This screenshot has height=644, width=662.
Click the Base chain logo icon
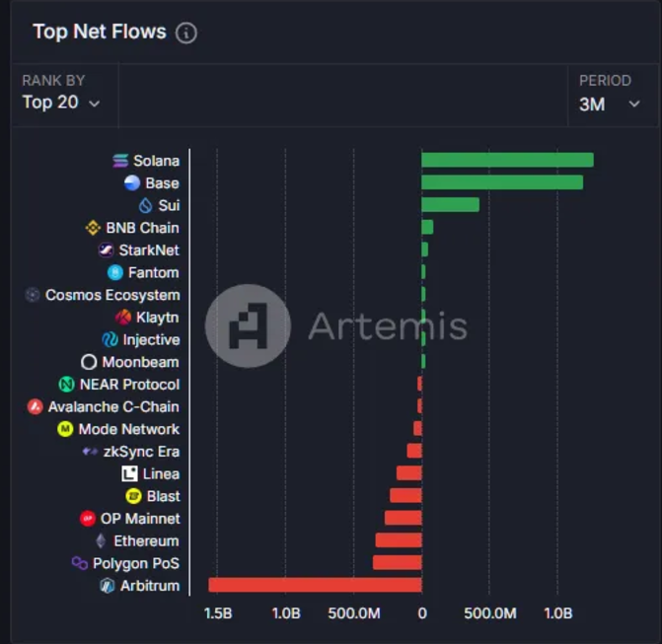pos(132,182)
